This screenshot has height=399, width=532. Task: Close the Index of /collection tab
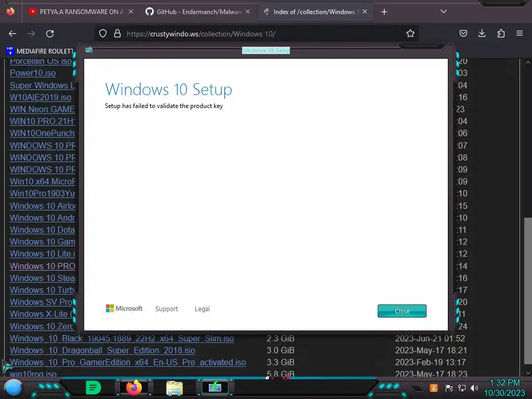click(365, 11)
